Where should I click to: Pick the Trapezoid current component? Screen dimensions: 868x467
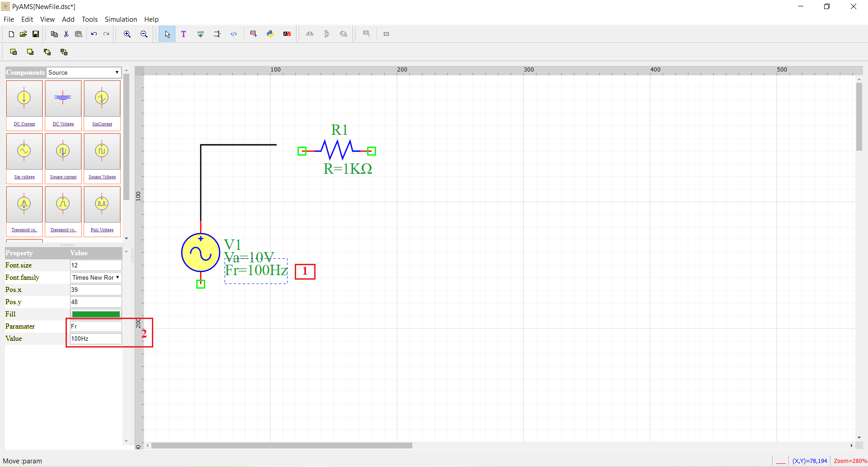(24, 211)
